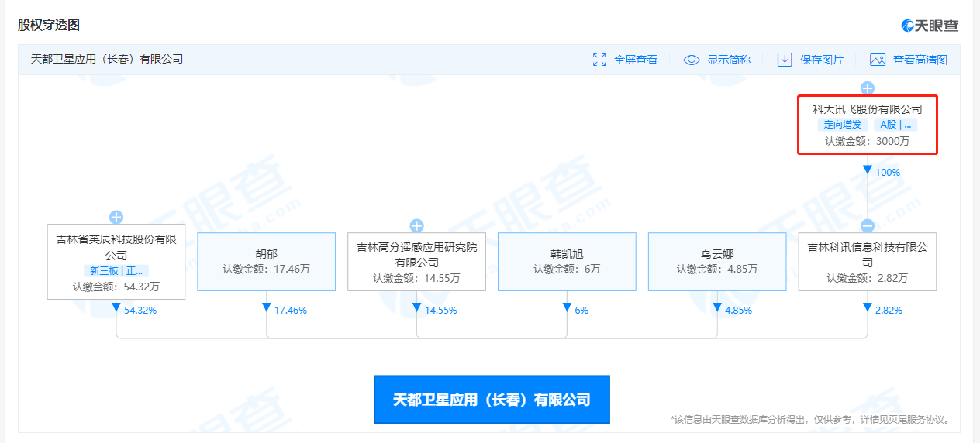Click the 新三板 tag
Image resolution: width=980 pixels, height=443 pixels.
click(116, 271)
